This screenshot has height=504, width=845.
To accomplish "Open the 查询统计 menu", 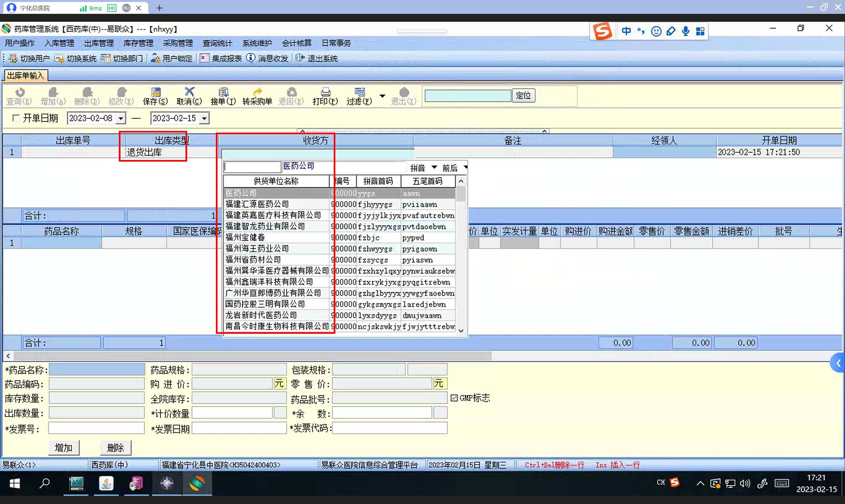I will (x=218, y=43).
